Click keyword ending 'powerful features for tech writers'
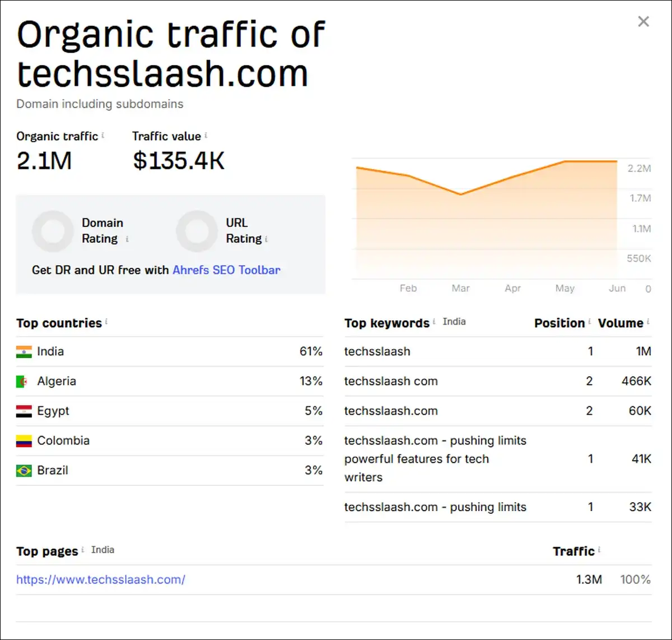The width and height of the screenshot is (672, 640). [x=435, y=459]
